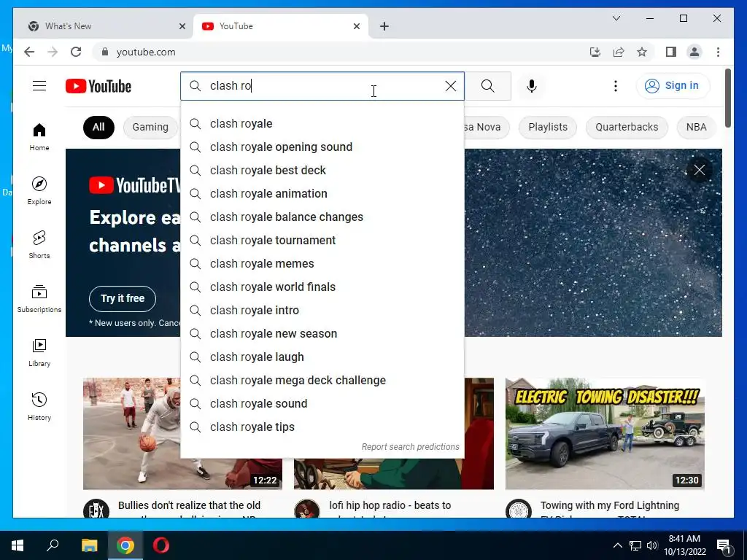Open YouTube settings three-dot menu
This screenshot has width=747, height=560.
click(x=616, y=86)
